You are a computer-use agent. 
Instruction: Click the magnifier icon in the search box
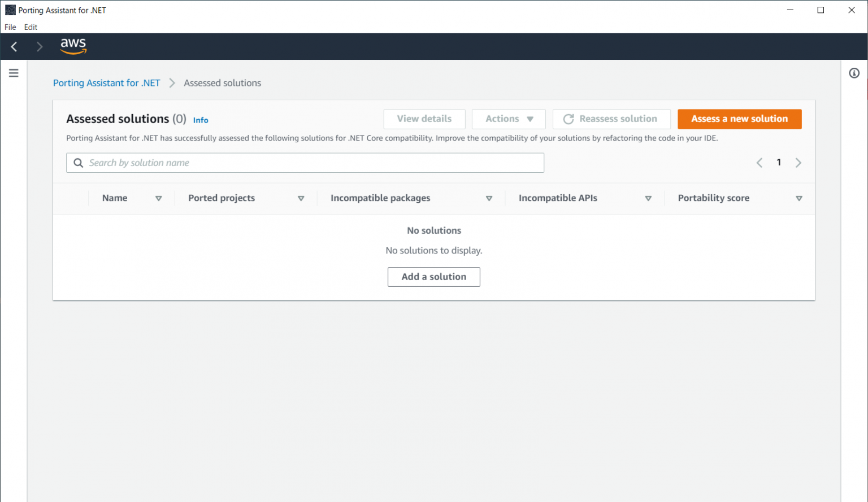[79, 163]
